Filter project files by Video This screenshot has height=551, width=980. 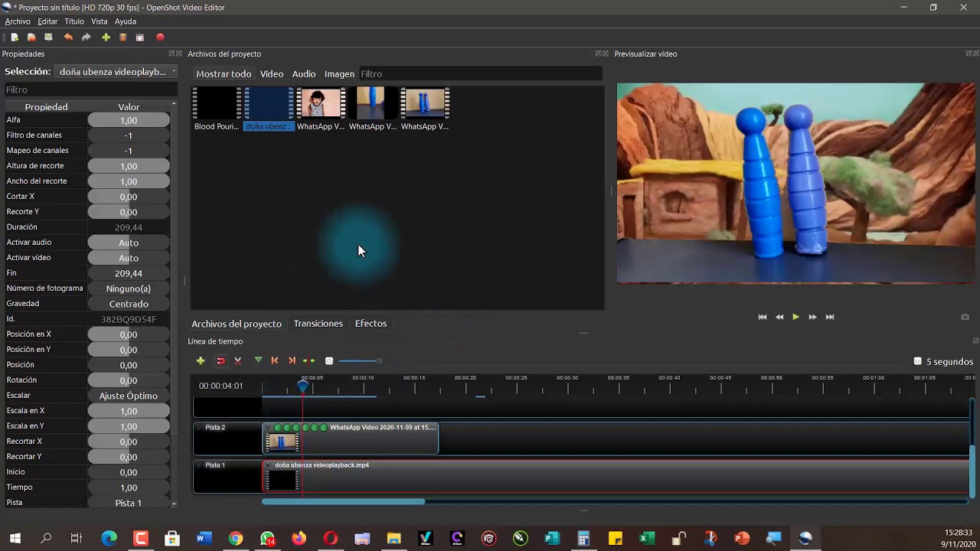[272, 74]
